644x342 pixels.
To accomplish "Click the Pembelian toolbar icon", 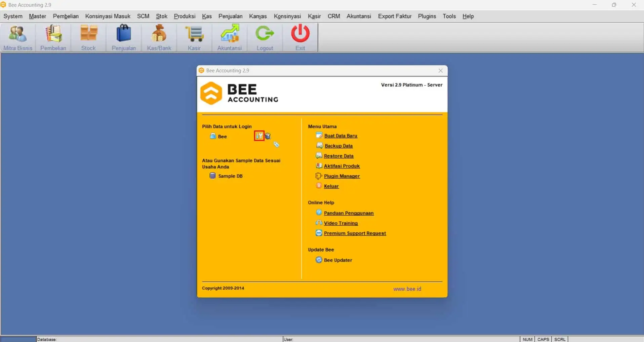I will [x=53, y=38].
